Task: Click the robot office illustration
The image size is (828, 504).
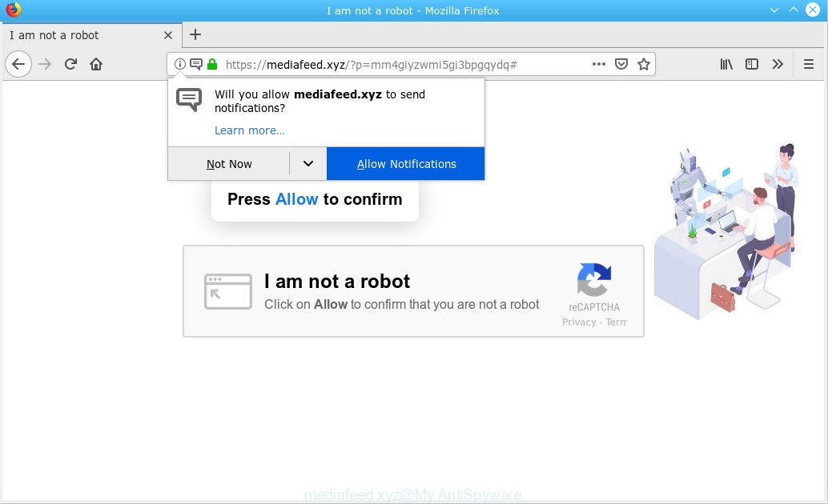Action: click(x=726, y=232)
